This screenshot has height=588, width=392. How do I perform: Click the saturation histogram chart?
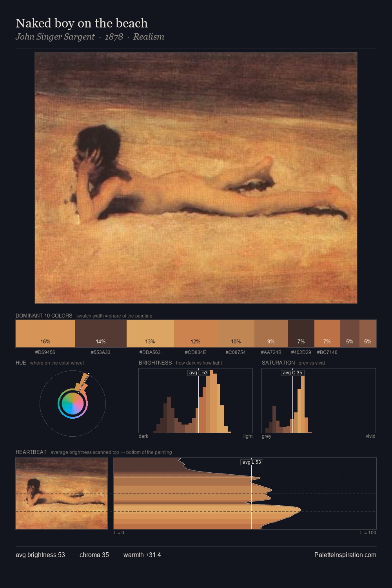(319, 401)
